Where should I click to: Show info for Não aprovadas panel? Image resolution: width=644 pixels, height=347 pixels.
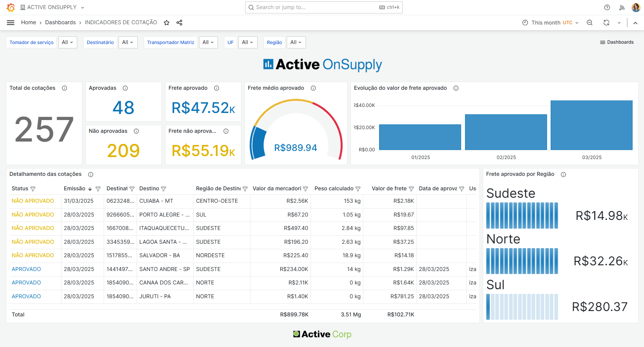[136, 131]
